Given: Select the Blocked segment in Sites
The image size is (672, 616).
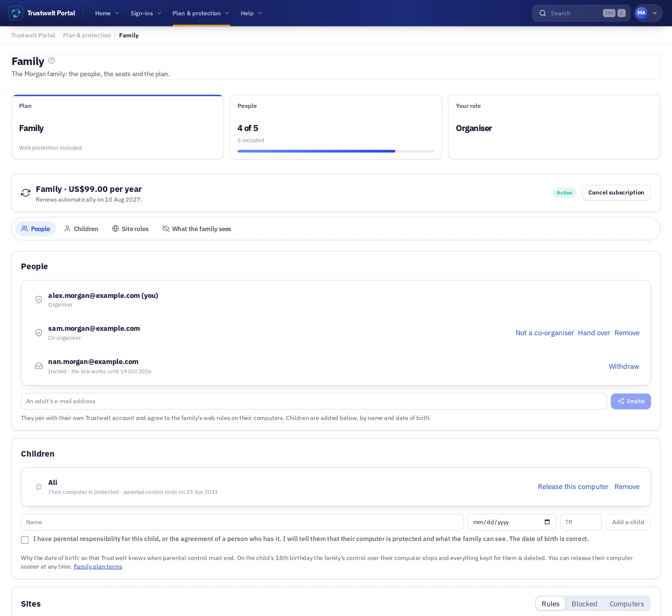Looking at the screenshot, I should pyautogui.click(x=584, y=604).
